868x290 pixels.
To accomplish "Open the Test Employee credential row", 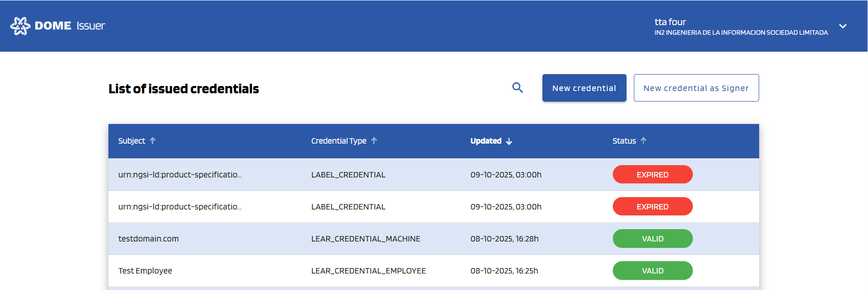I will click(145, 271).
